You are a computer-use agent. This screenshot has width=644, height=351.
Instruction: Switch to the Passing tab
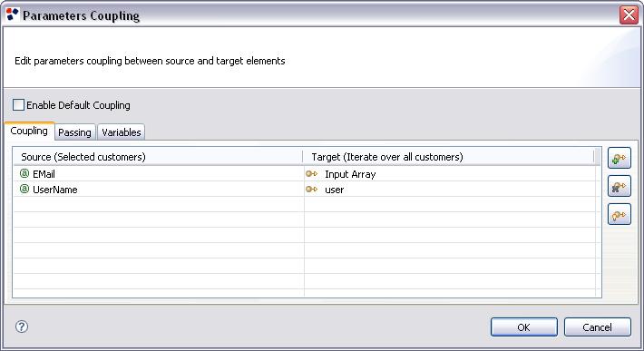click(74, 132)
